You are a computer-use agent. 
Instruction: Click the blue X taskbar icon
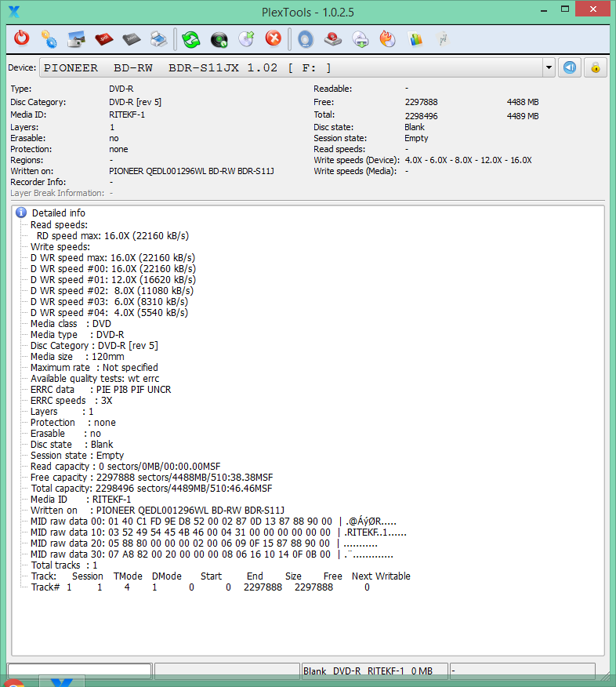(62, 682)
